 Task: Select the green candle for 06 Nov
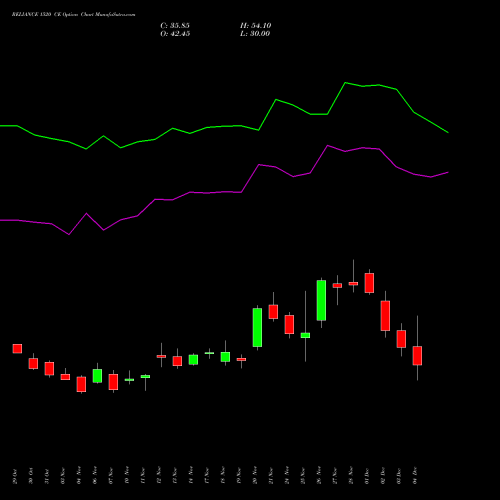coord(97,376)
